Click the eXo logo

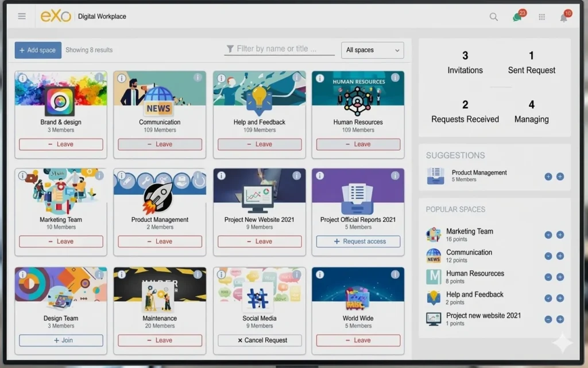pos(56,16)
